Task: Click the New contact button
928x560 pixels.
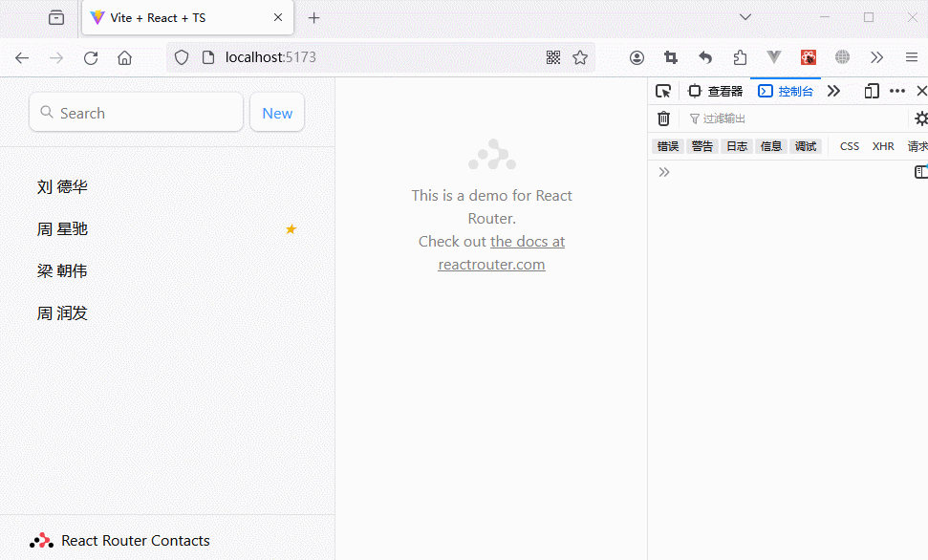Action: tap(277, 113)
